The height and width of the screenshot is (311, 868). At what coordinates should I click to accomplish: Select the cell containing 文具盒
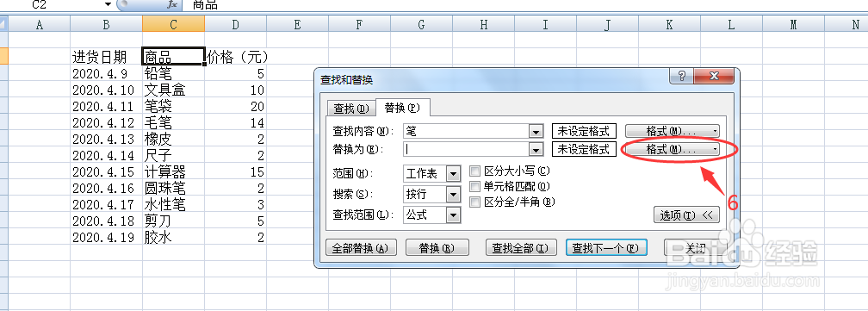tap(173, 90)
